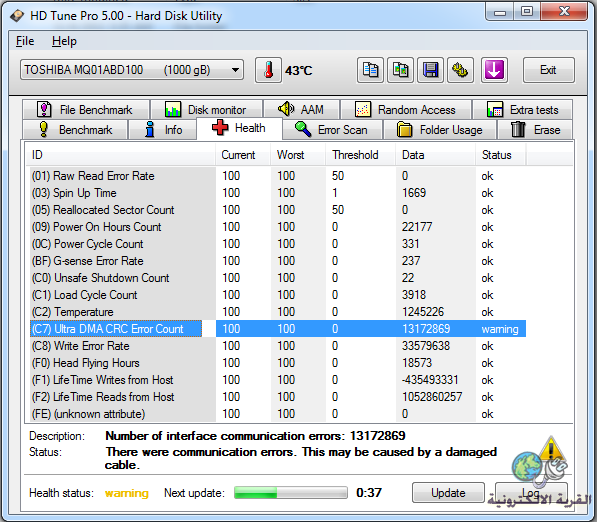Select (C0) Unsafe Shutdown Count row

point(278,278)
